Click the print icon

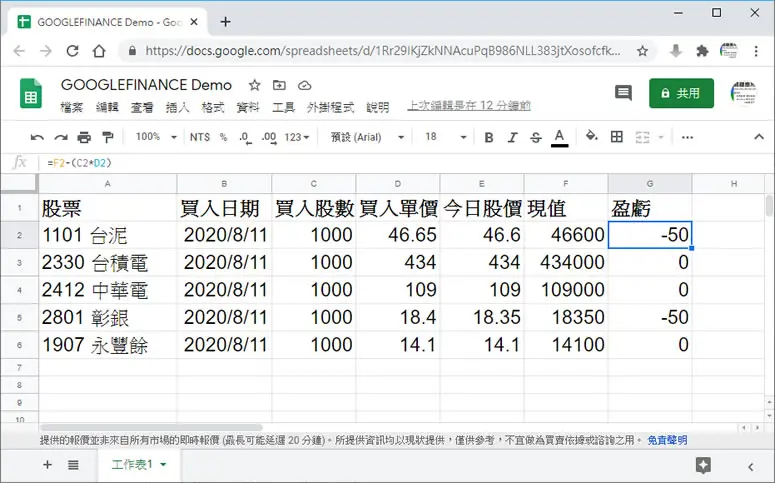pyautogui.click(x=84, y=137)
